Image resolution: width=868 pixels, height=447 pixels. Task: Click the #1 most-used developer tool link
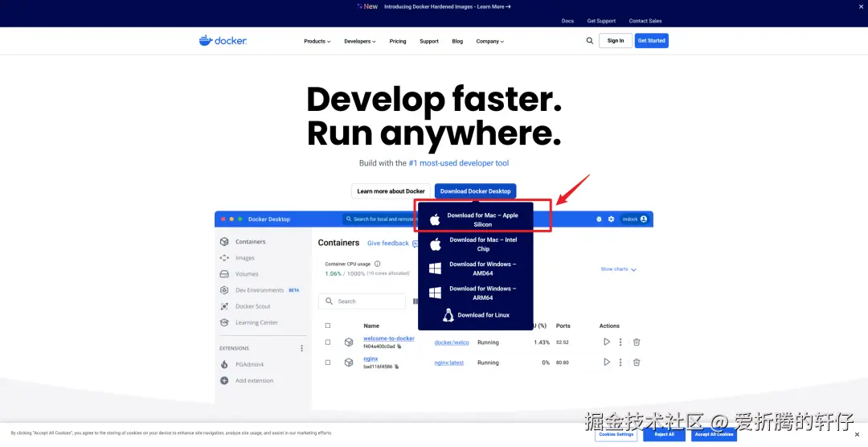point(459,163)
